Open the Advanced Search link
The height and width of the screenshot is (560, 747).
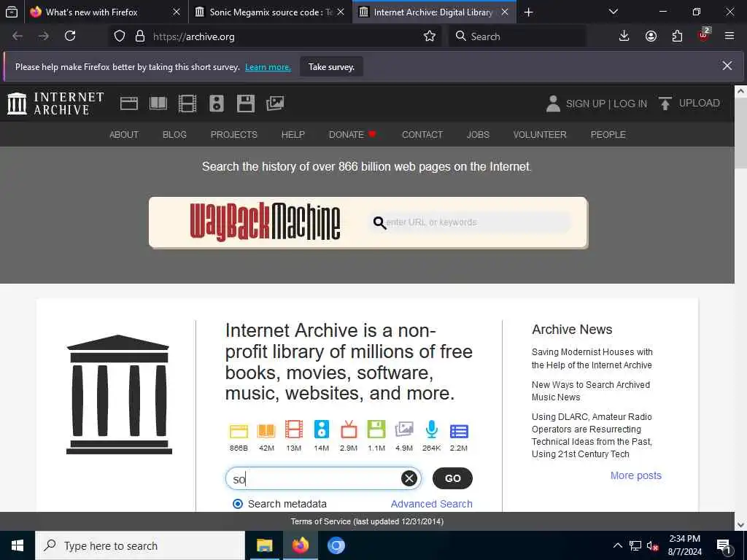click(432, 504)
